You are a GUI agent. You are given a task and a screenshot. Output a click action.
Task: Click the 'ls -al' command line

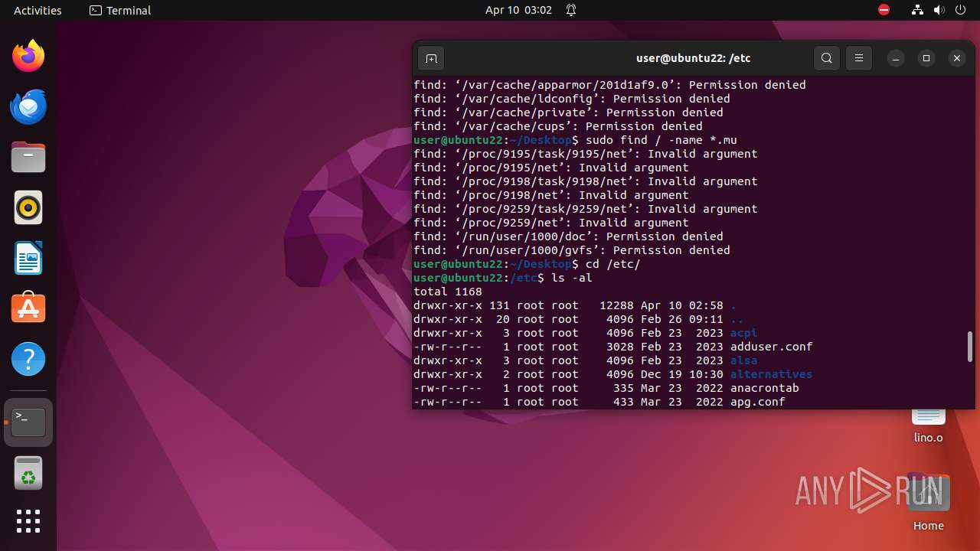tap(503, 278)
